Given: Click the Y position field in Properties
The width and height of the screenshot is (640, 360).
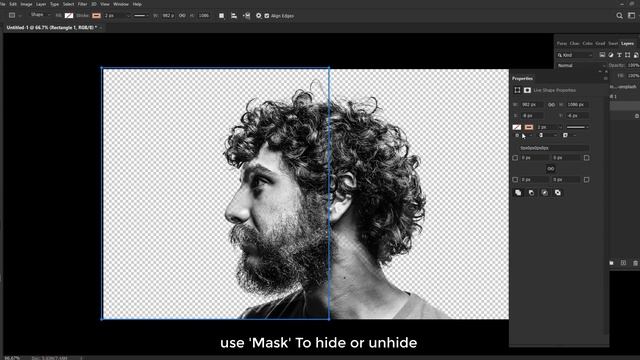Looking at the screenshot, I should [x=578, y=116].
